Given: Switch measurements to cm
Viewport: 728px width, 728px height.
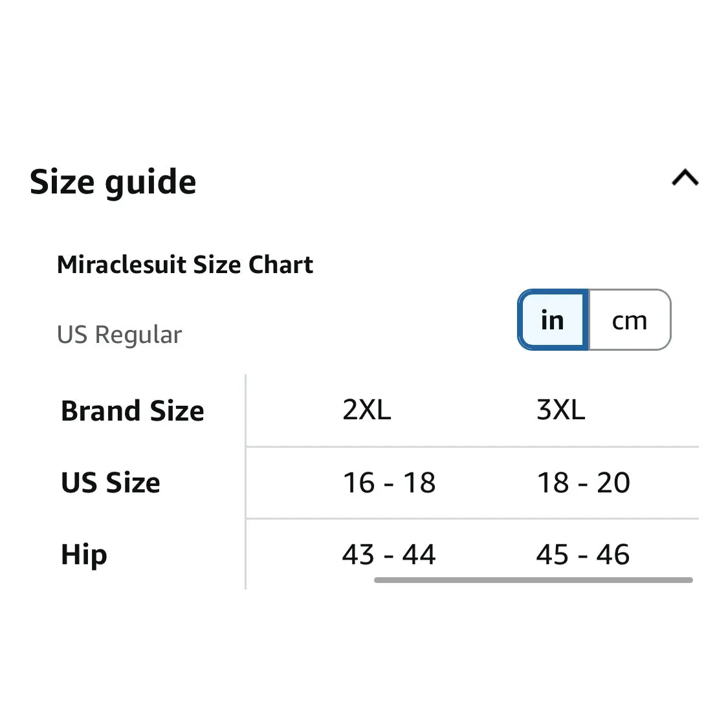Looking at the screenshot, I should [629, 320].
